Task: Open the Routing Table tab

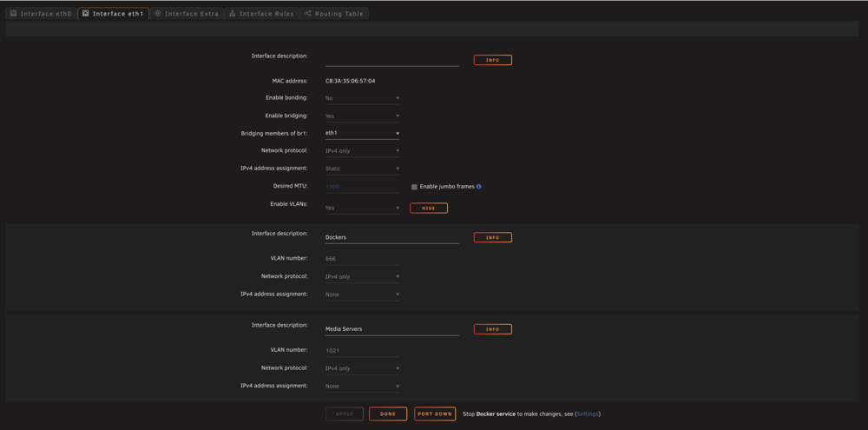Action: 334,13
